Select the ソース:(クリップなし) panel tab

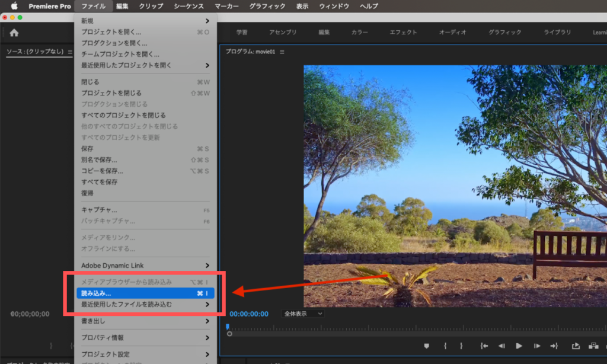tap(35, 52)
